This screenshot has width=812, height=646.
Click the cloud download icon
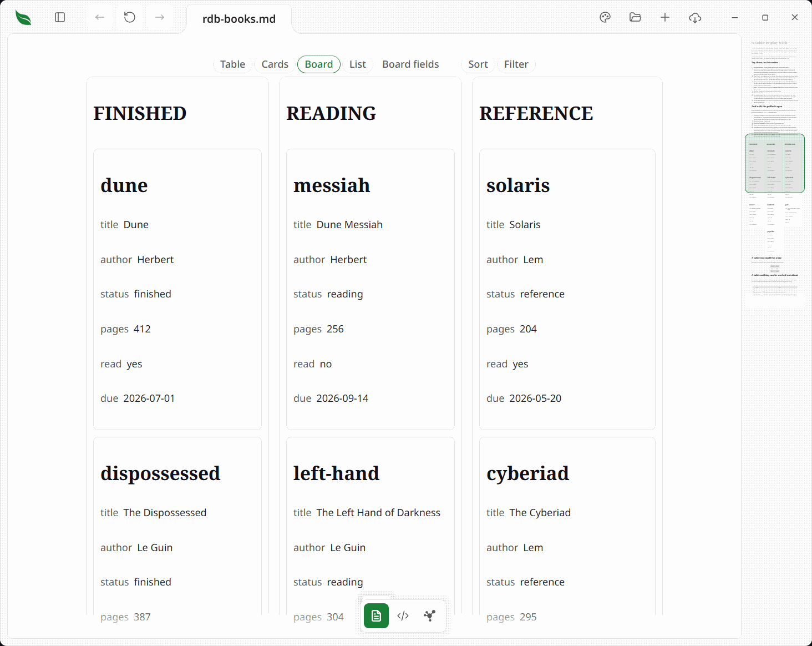[695, 18]
